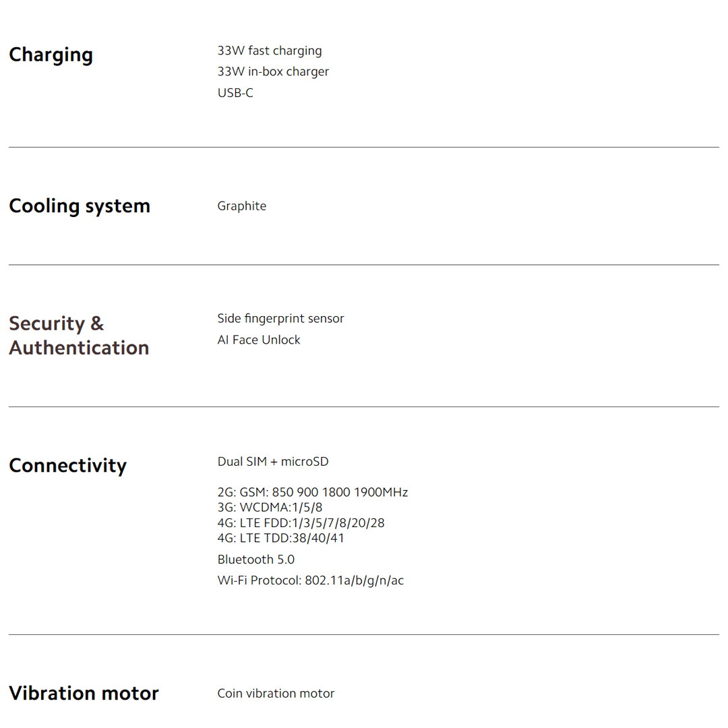This screenshot has width=728, height=728.
Task: Click the Security & Authentication heading
Action: (79, 335)
